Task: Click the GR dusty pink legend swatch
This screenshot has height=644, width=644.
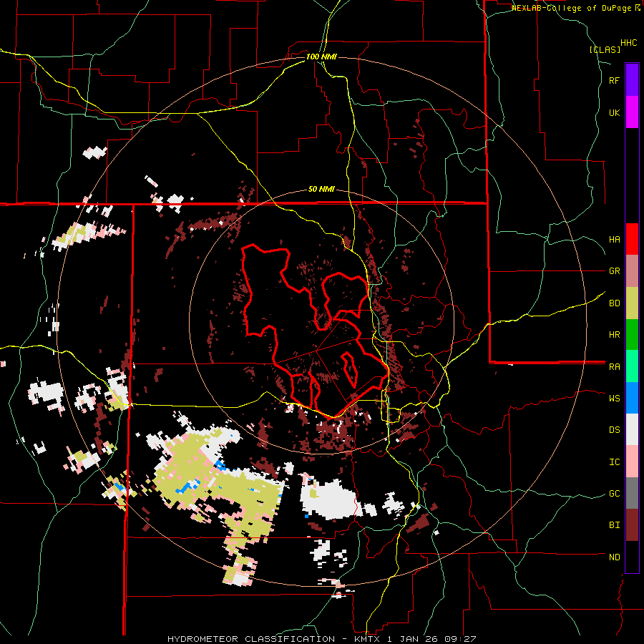Action: pos(632,271)
